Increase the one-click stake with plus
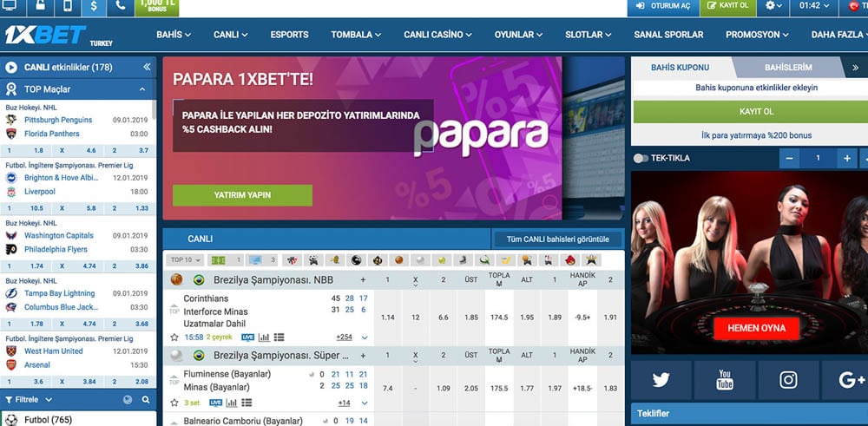 (x=846, y=158)
